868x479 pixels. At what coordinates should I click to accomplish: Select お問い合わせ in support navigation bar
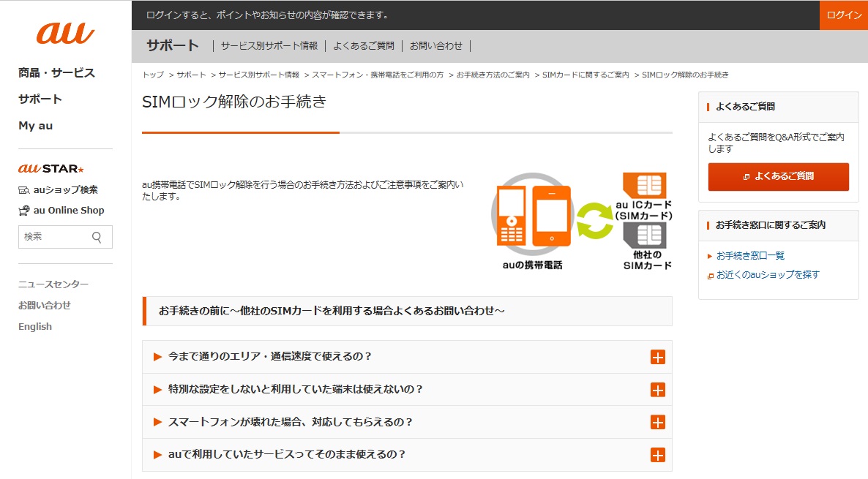[435, 46]
